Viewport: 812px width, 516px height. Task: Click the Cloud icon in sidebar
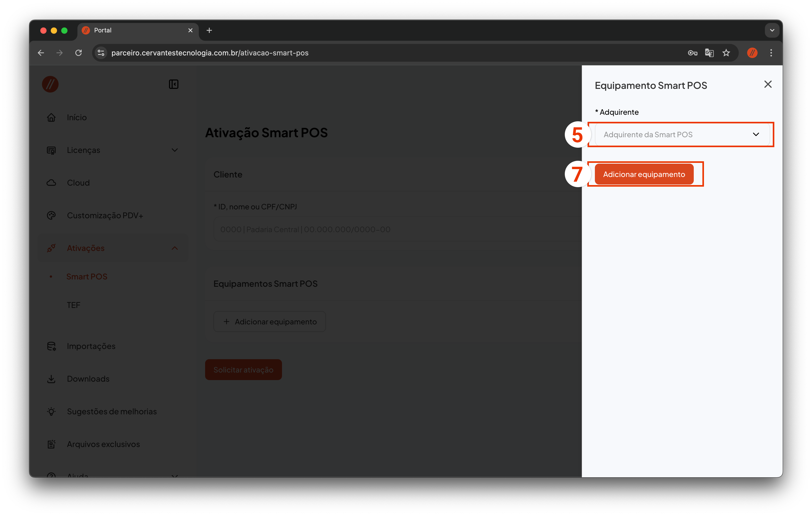click(51, 183)
